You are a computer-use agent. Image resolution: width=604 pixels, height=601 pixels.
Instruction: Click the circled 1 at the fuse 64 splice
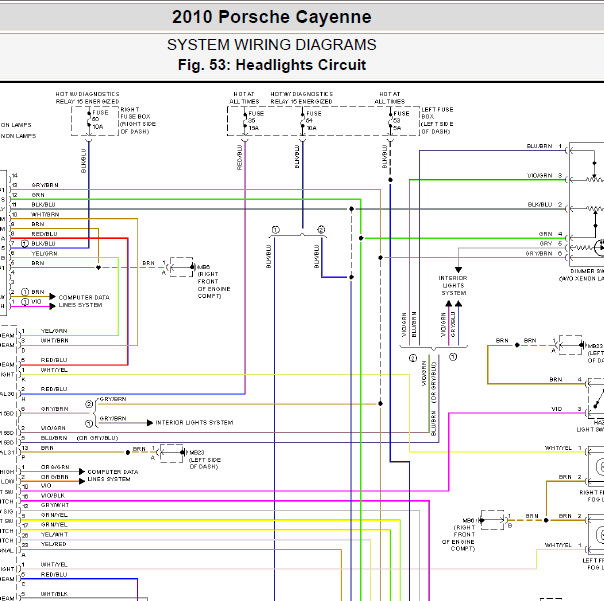(x=275, y=230)
